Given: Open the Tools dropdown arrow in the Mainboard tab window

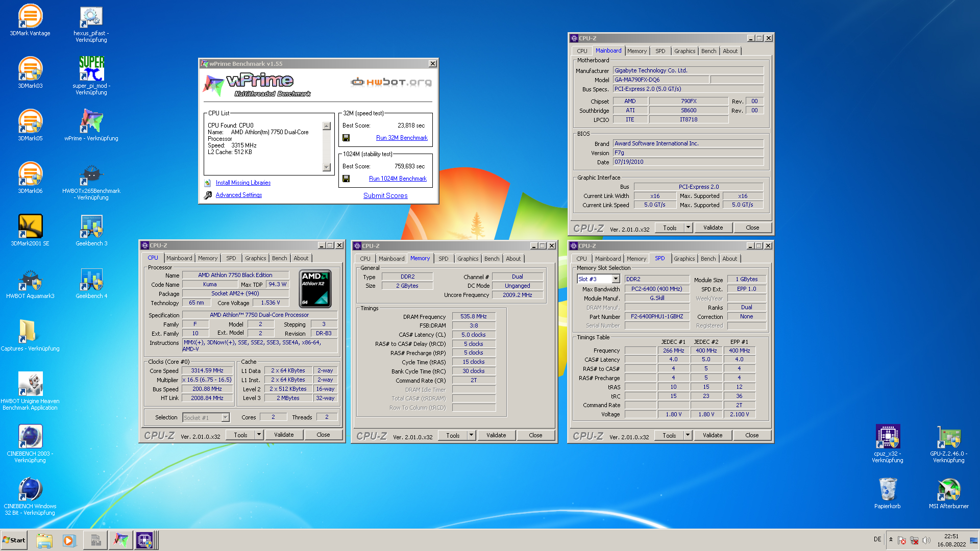Looking at the screenshot, I should pos(689,228).
